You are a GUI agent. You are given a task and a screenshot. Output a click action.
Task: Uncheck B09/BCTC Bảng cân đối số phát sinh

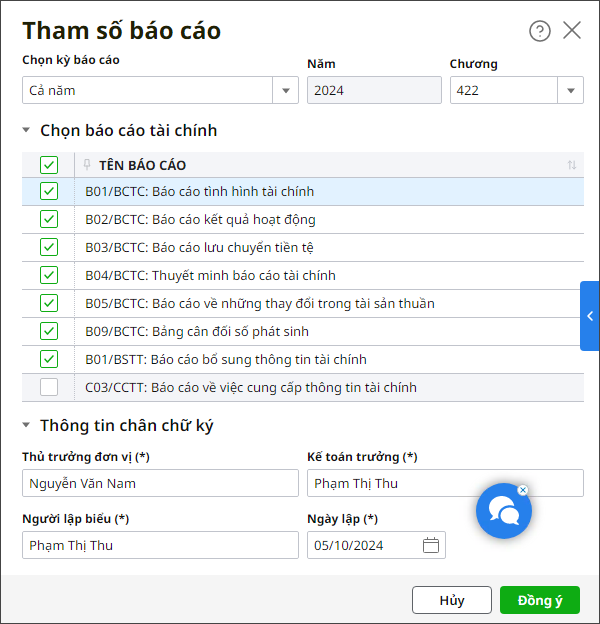[49, 331]
